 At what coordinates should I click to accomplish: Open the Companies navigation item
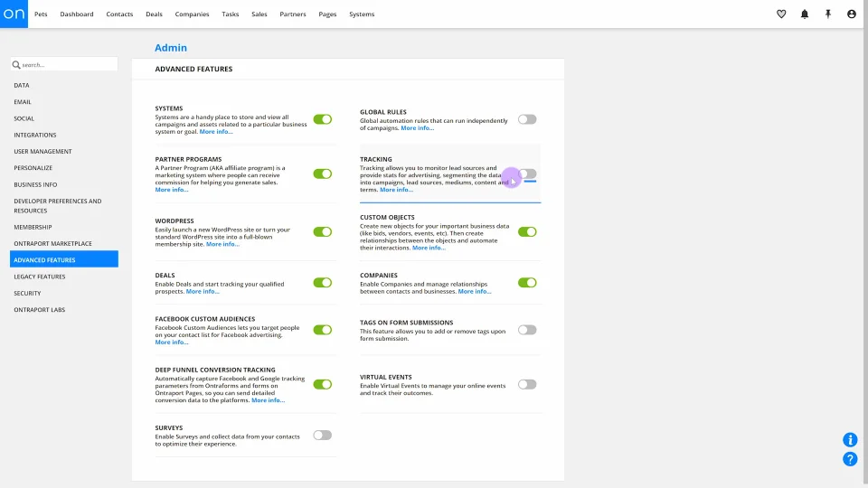pyautogui.click(x=192, y=14)
